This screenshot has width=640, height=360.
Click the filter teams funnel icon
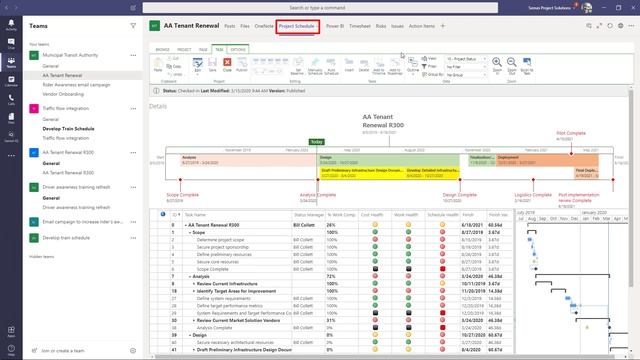tap(133, 26)
